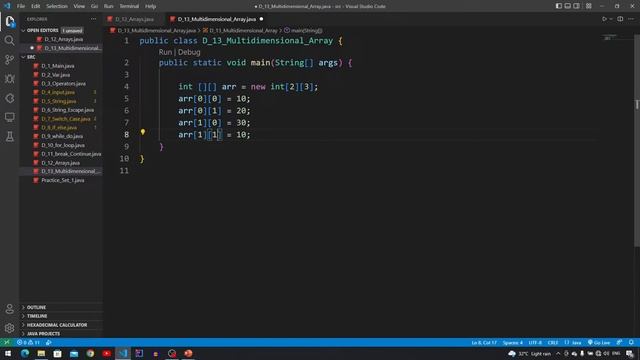The image size is (640, 360).
Task: Collapse the Open Editors section
Action: point(61,30)
